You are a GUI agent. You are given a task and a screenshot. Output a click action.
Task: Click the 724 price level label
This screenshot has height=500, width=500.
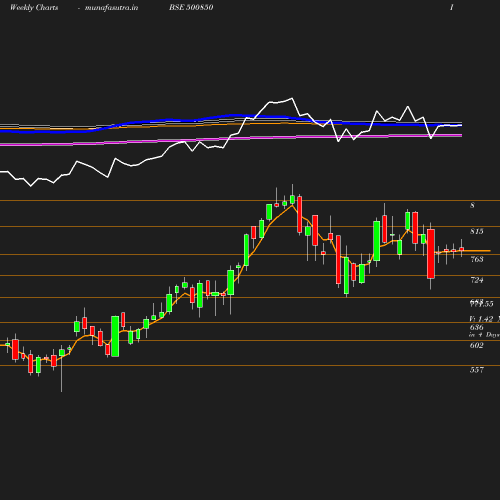pos(477,280)
